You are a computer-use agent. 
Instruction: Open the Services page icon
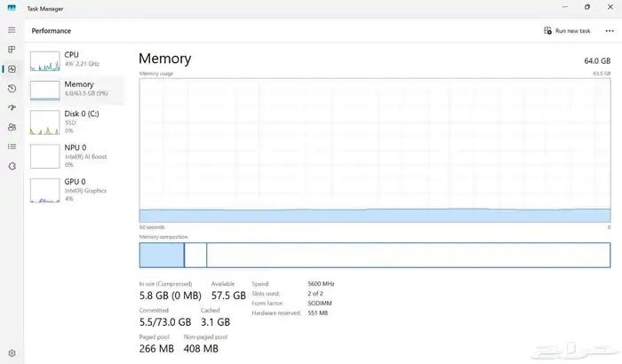coord(12,166)
